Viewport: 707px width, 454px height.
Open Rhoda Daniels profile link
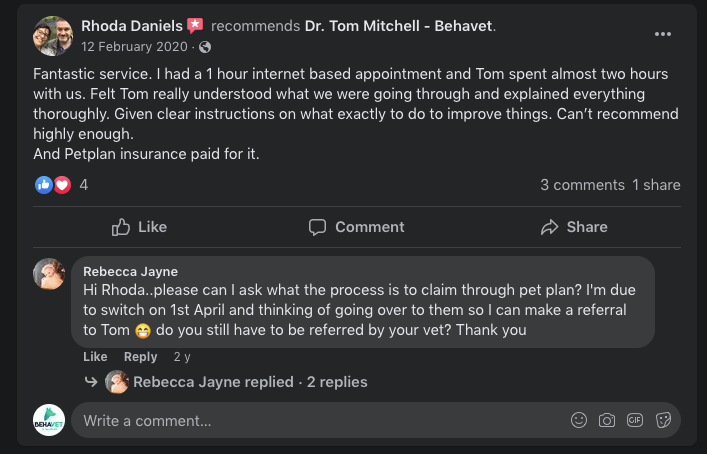(131, 24)
